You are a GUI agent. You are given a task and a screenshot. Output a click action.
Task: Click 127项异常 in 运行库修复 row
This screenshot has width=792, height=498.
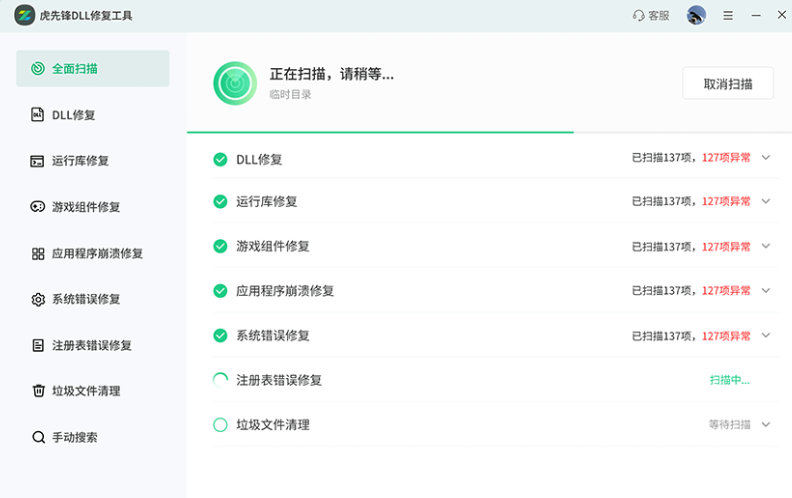(726, 201)
